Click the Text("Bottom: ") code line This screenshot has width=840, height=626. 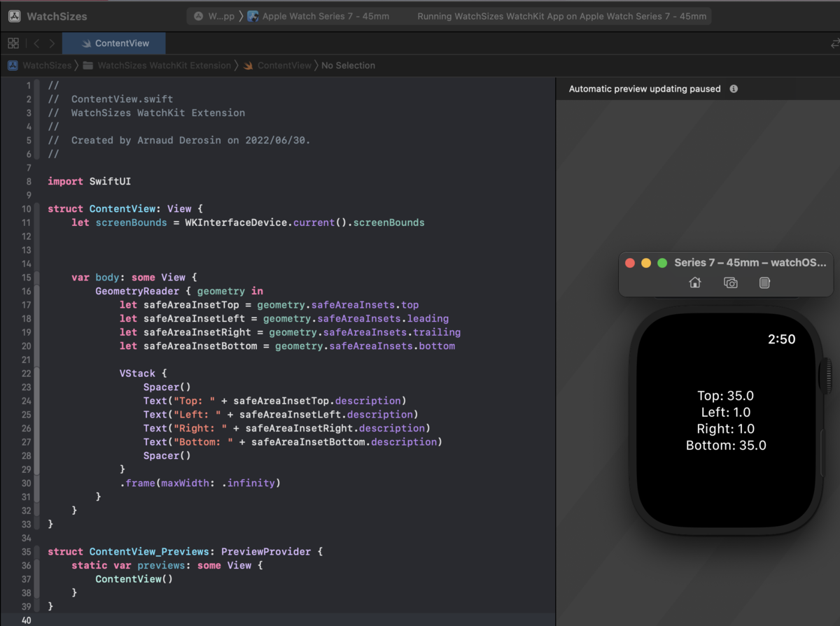point(293,441)
